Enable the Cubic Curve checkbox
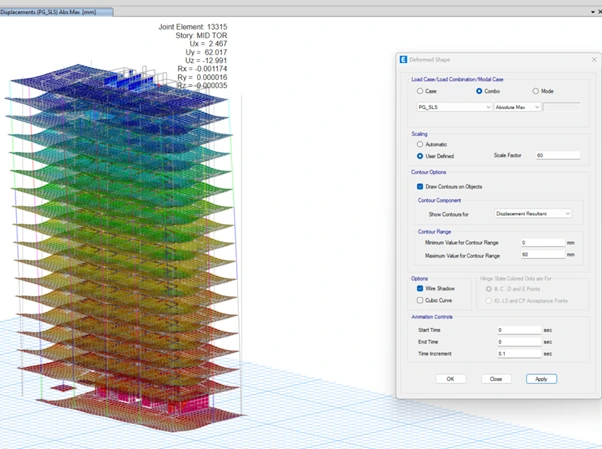The height and width of the screenshot is (449, 602). (420, 299)
